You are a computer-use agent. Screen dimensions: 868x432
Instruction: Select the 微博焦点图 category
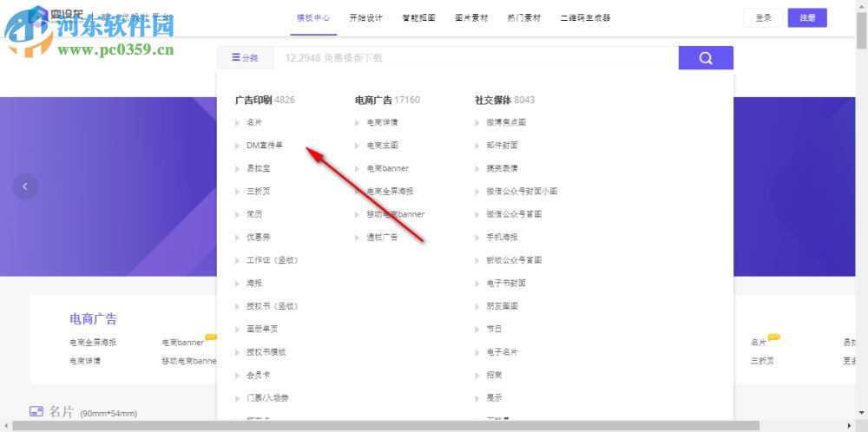[x=506, y=122]
